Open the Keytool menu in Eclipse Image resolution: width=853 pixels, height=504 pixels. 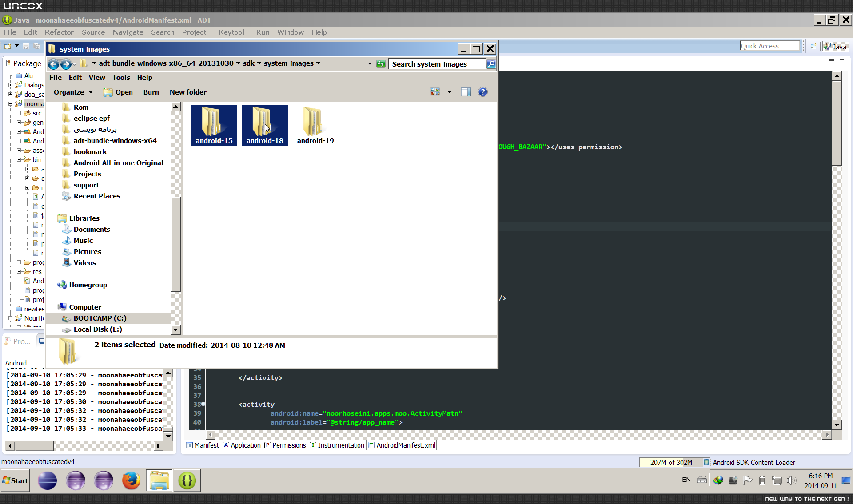click(231, 32)
